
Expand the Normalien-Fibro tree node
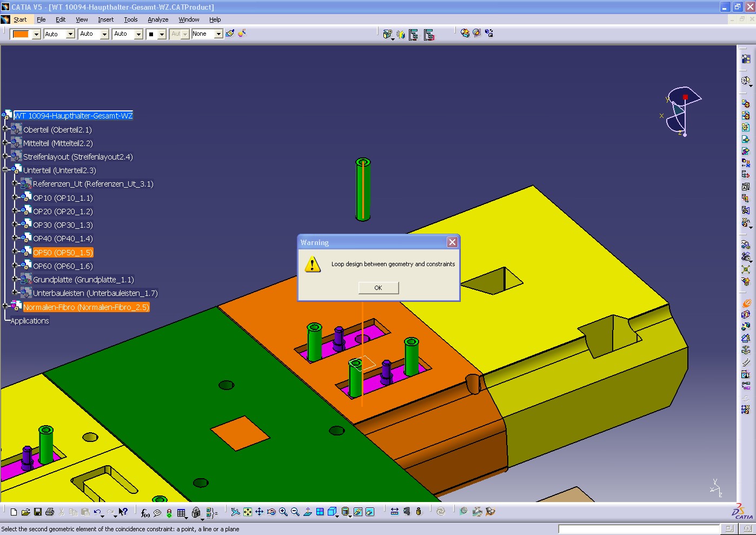pos(5,307)
